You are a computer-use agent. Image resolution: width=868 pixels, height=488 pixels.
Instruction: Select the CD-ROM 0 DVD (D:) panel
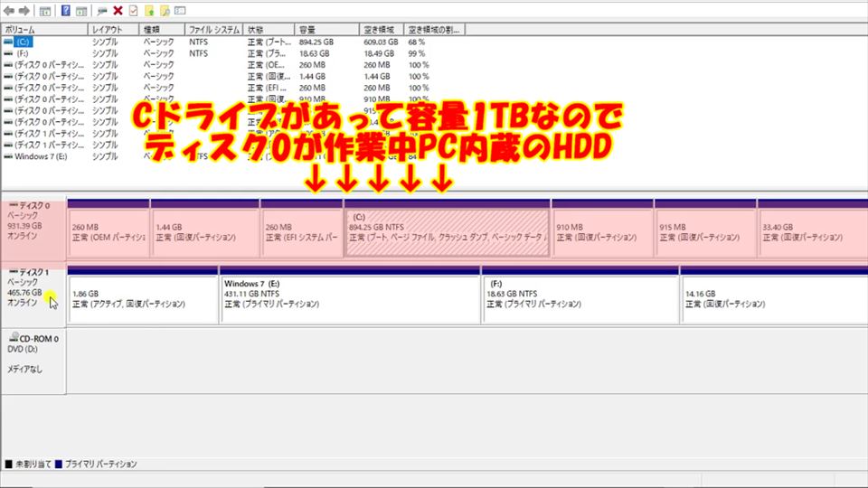[x=33, y=361]
